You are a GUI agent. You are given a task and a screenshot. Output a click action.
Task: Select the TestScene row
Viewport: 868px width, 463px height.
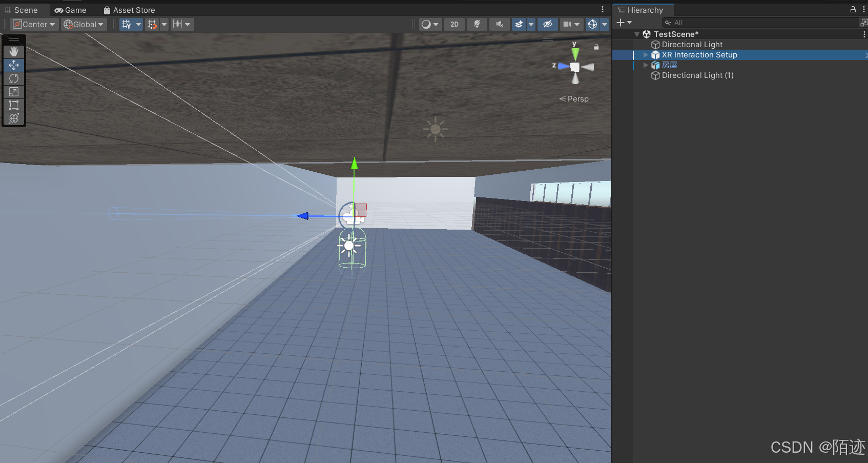point(740,34)
